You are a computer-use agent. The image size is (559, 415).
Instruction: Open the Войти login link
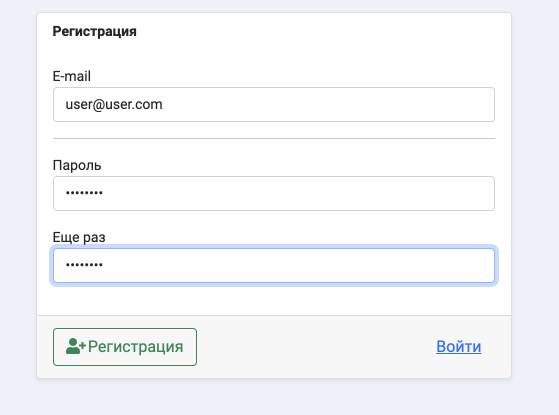pos(459,347)
